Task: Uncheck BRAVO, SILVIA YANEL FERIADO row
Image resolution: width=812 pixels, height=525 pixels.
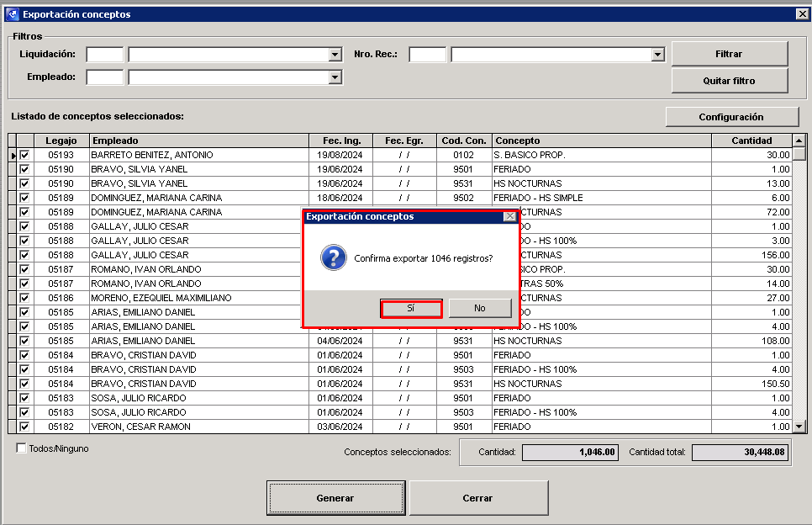Action: [24, 169]
